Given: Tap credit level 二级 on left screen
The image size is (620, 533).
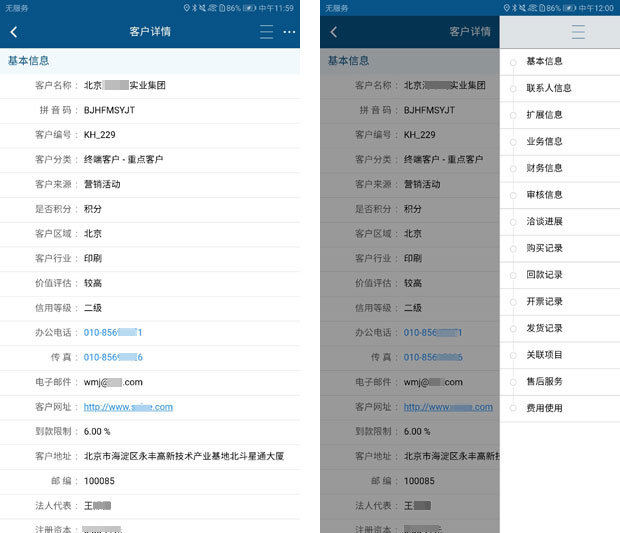Looking at the screenshot, I should tap(93, 308).
